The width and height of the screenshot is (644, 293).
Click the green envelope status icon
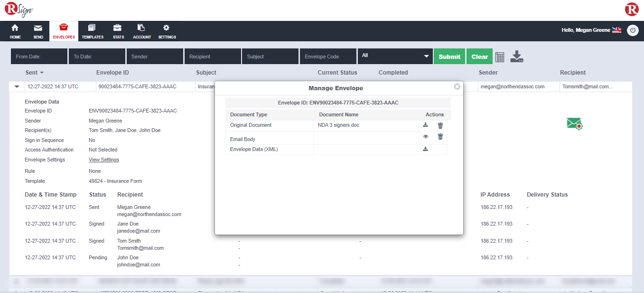[574, 123]
